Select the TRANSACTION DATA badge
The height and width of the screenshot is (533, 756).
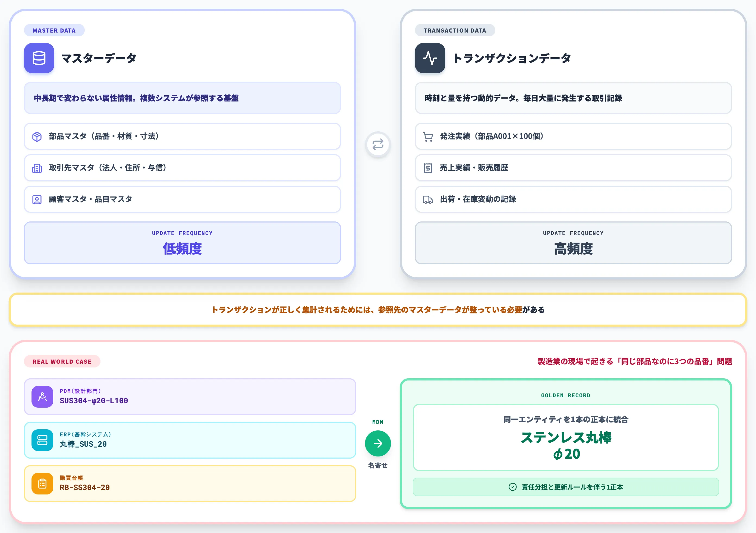(x=455, y=30)
